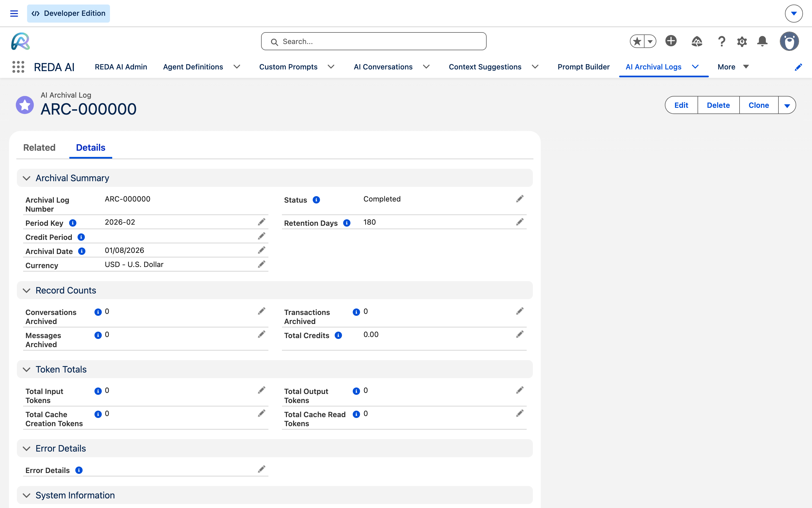Click the Developer Edition badge

[69, 14]
